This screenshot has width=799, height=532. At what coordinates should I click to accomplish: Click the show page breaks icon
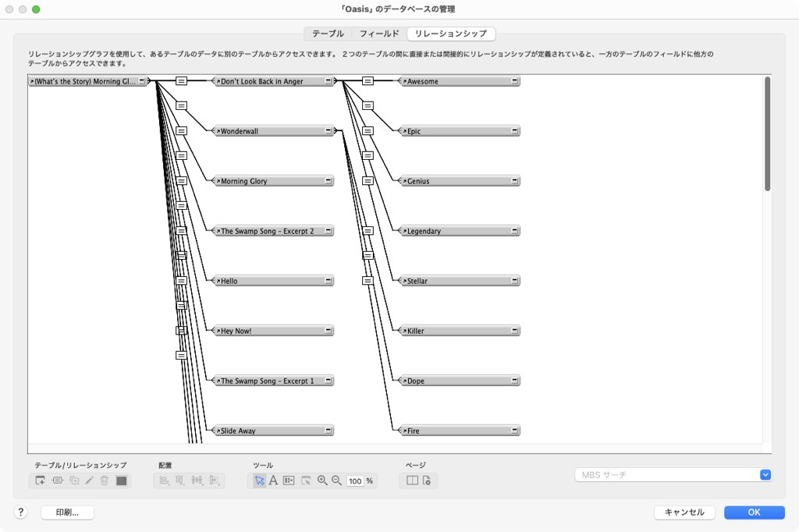412,481
